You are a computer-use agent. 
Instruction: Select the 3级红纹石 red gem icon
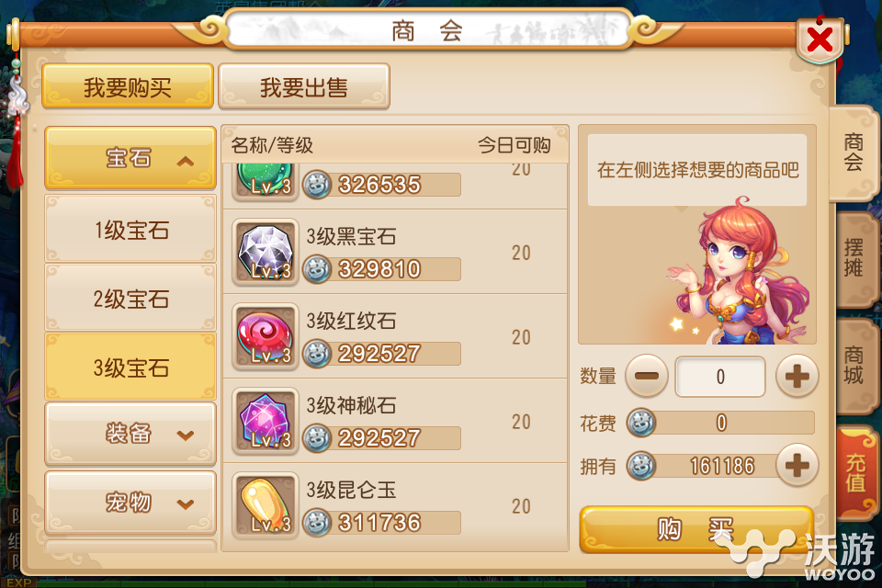coord(265,336)
